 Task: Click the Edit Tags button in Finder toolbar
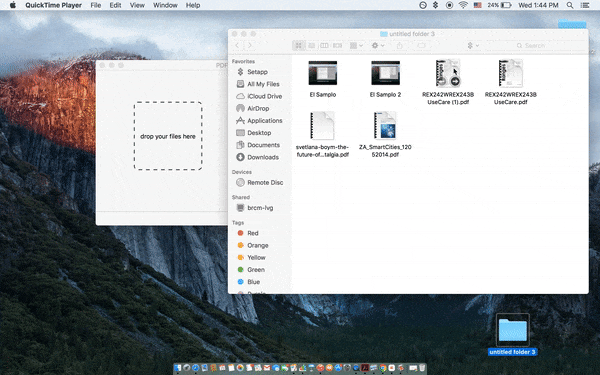pos(421,46)
